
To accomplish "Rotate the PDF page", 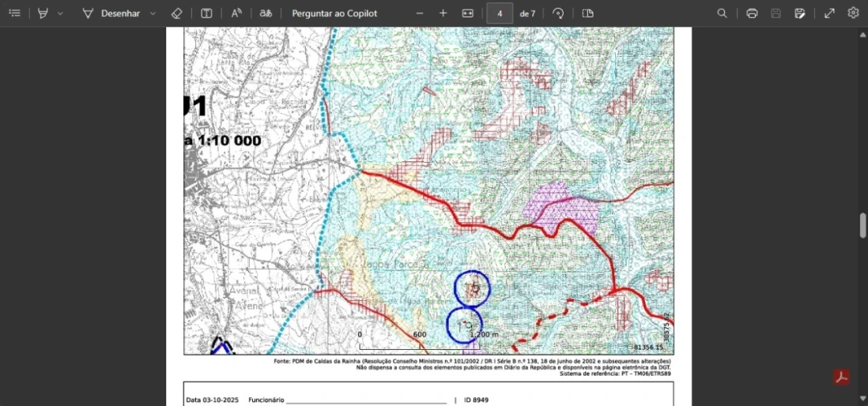I will [x=558, y=14].
